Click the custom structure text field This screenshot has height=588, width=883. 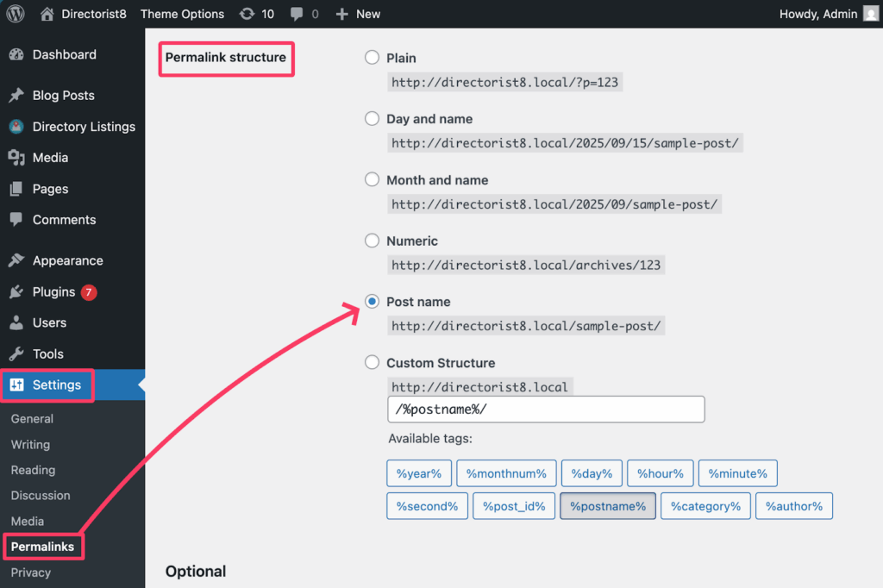pyautogui.click(x=546, y=410)
